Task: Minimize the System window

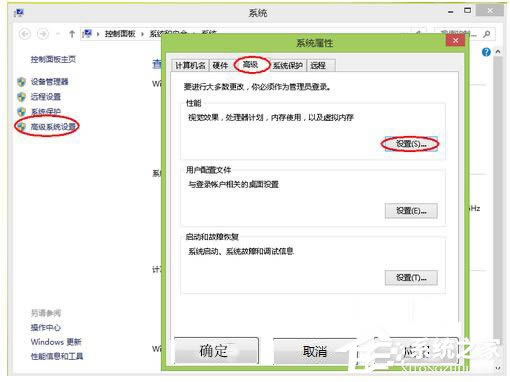Action: coord(451,12)
